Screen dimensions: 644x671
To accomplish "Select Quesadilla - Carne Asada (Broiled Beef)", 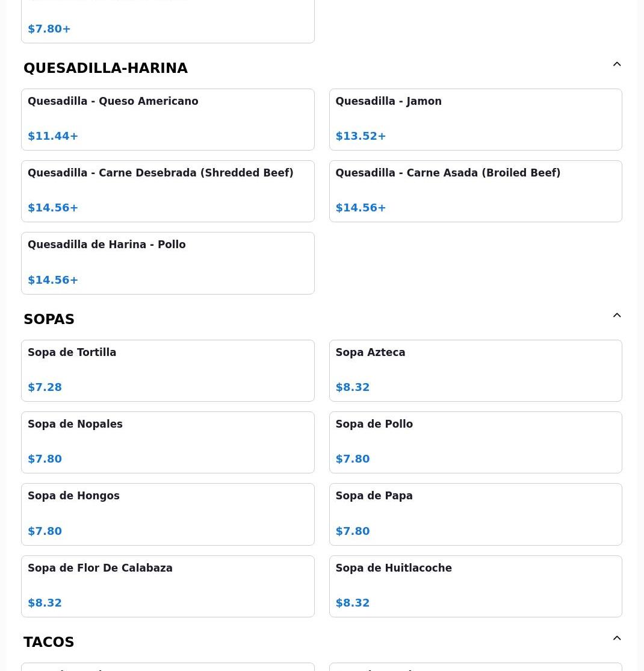I will pyautogui.click(x=475, y=192).
